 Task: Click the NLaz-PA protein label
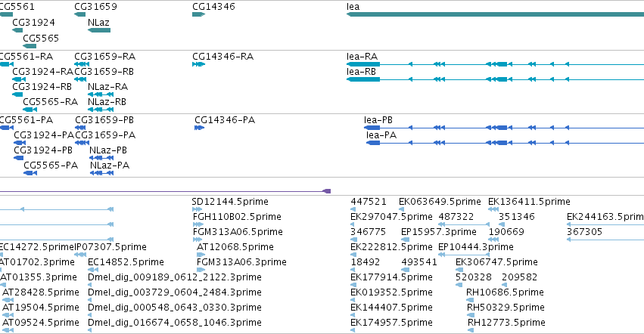click(110, 165)
